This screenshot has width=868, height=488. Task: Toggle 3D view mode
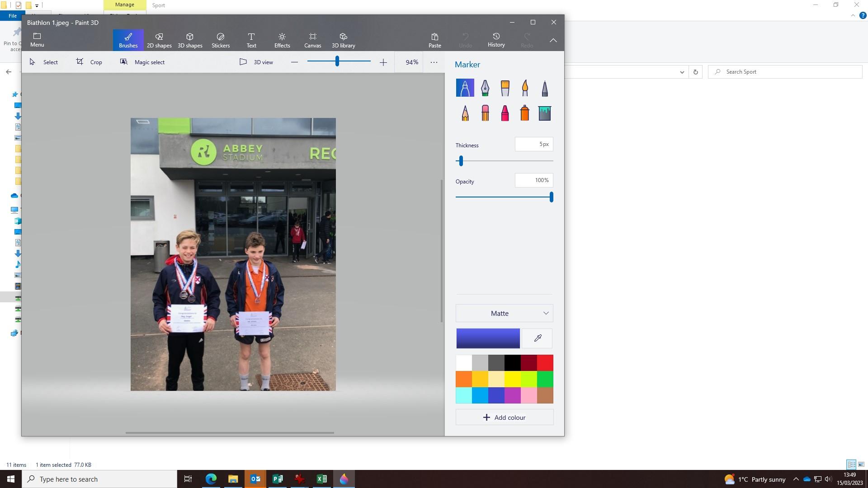[x=256, y=62]
